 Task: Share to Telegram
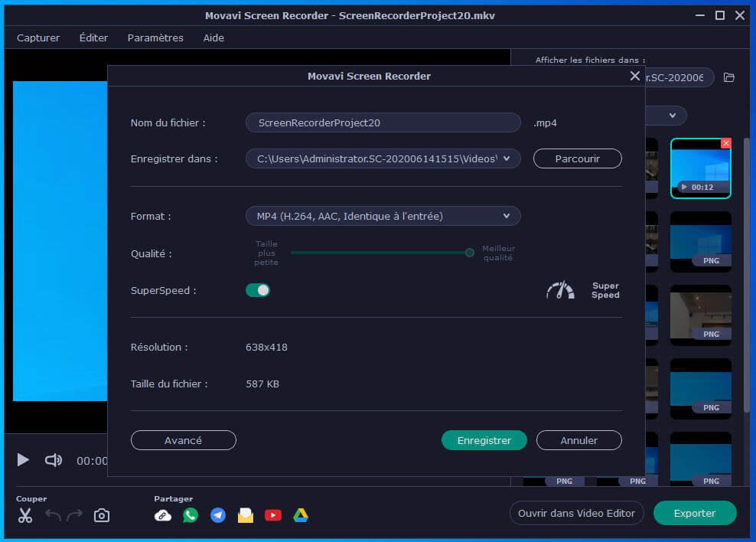click(x=218, y=515)
